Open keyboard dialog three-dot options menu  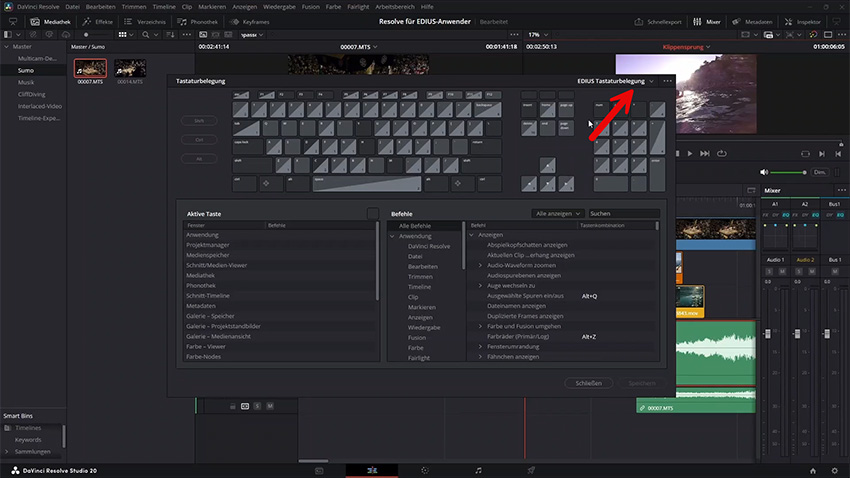coord(667,81)
